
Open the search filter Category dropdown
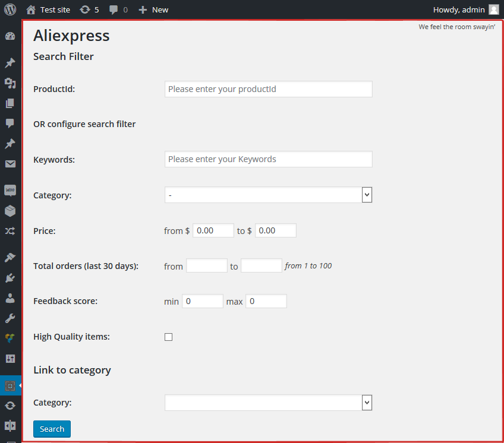click(269, 195)
